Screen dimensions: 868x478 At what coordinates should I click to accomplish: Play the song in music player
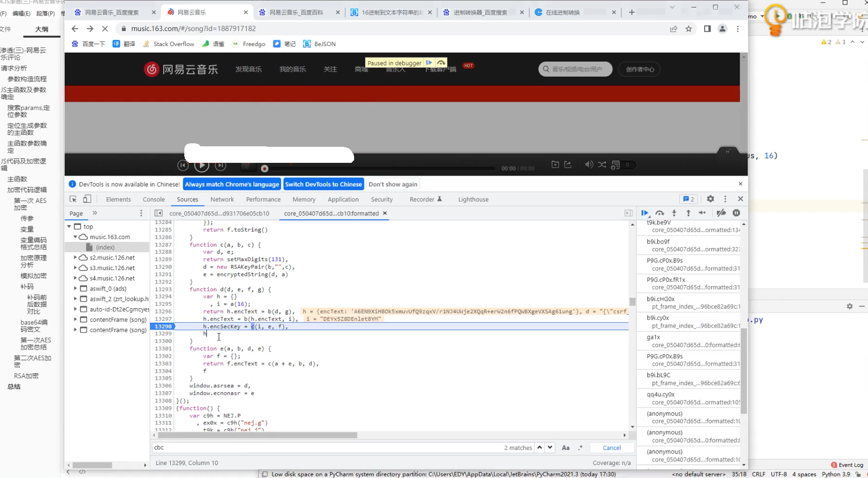[201, 165]
